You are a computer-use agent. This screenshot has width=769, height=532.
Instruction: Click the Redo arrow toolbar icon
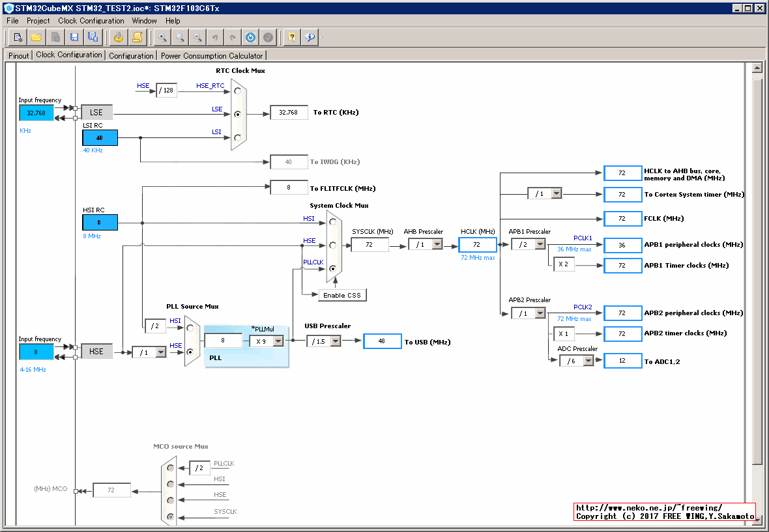(233, 37)
